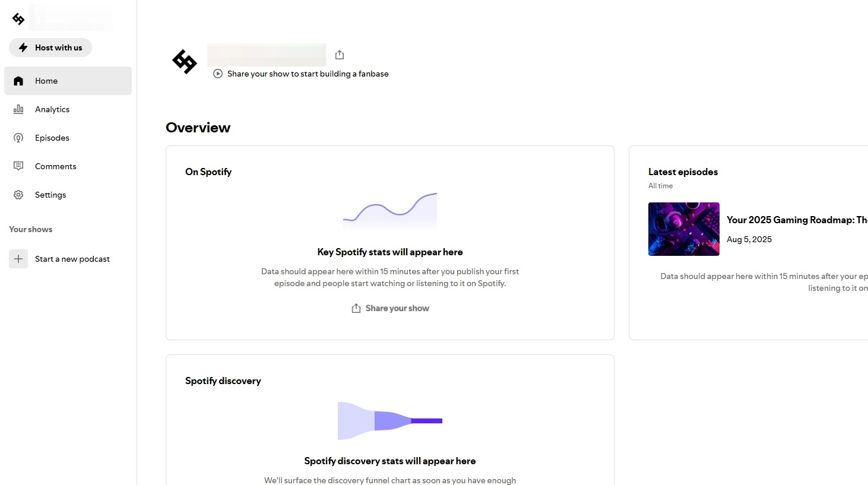Click the show logo in header

(x=185, y=61)
